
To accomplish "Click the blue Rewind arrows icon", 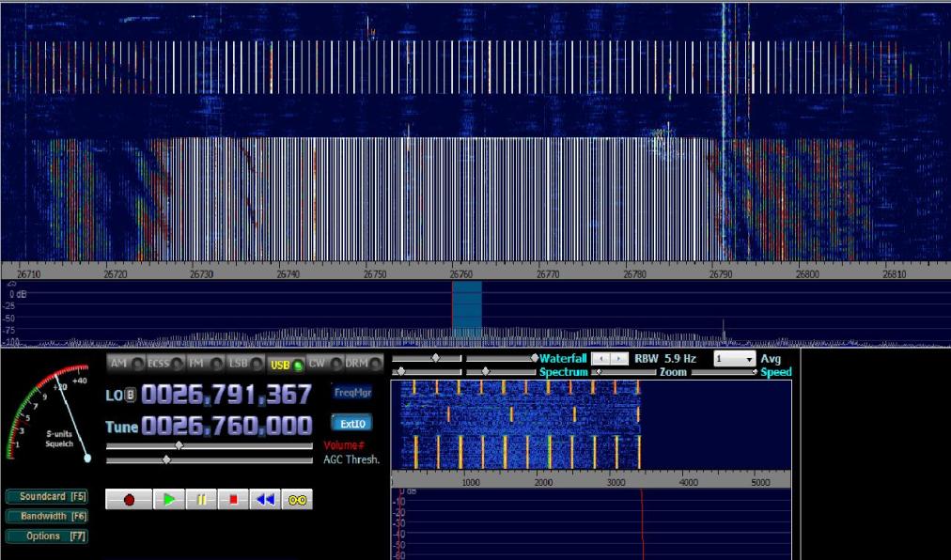I will click(265, 500).
